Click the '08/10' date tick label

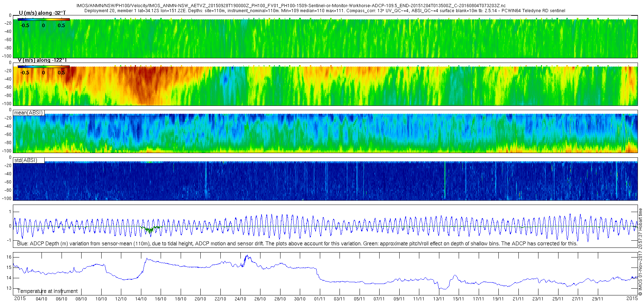(x=81, y=299)
